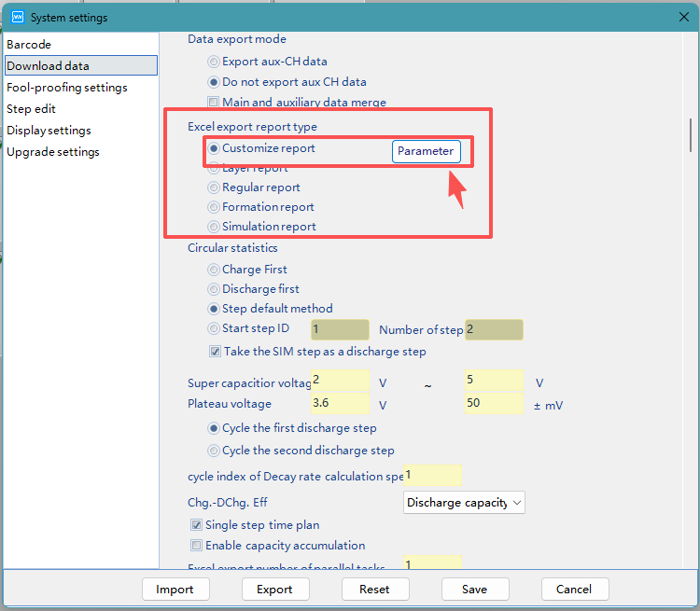Choose Charge First circular statistics

[x=214, y=270]
